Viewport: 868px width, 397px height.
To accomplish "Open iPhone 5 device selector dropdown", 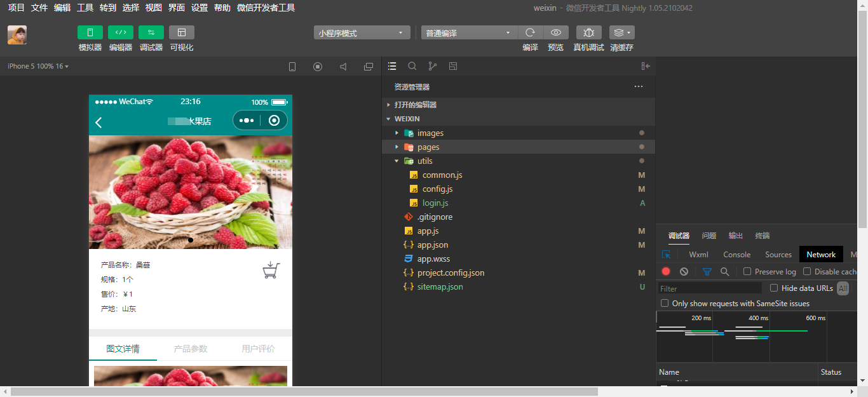I will tap(38, 66).
